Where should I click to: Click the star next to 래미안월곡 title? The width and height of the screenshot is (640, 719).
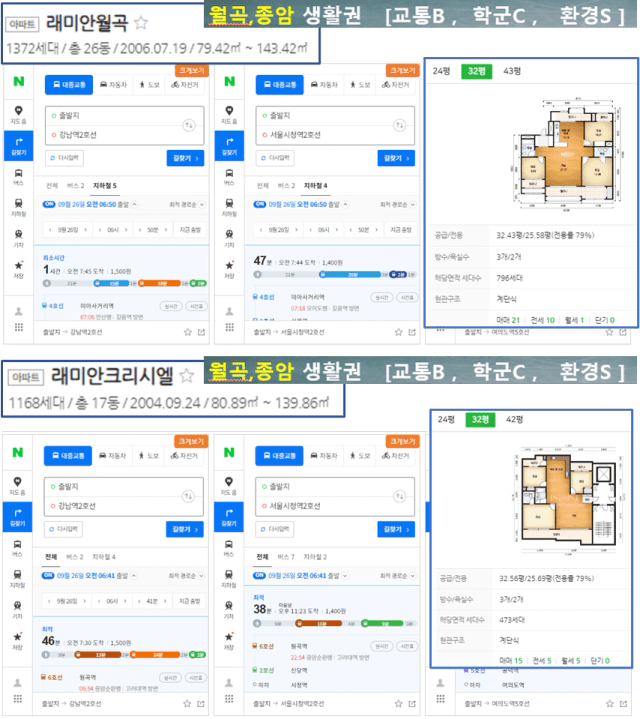(141, 22)
